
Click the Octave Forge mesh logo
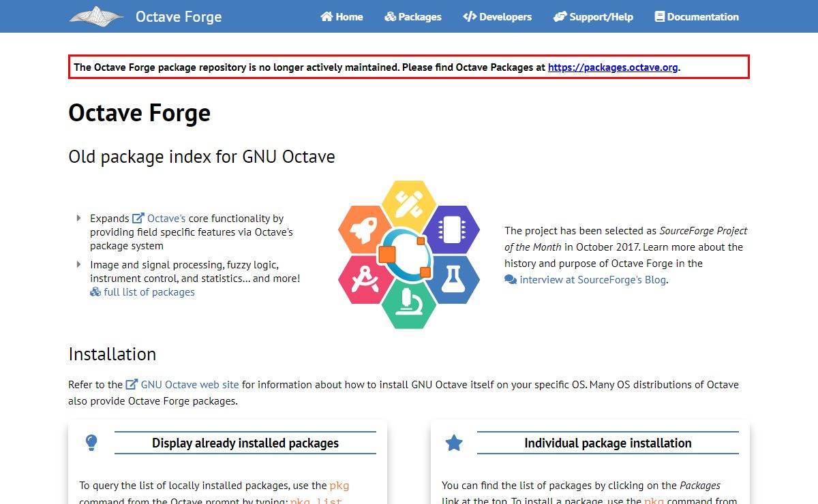click(96, 16)
